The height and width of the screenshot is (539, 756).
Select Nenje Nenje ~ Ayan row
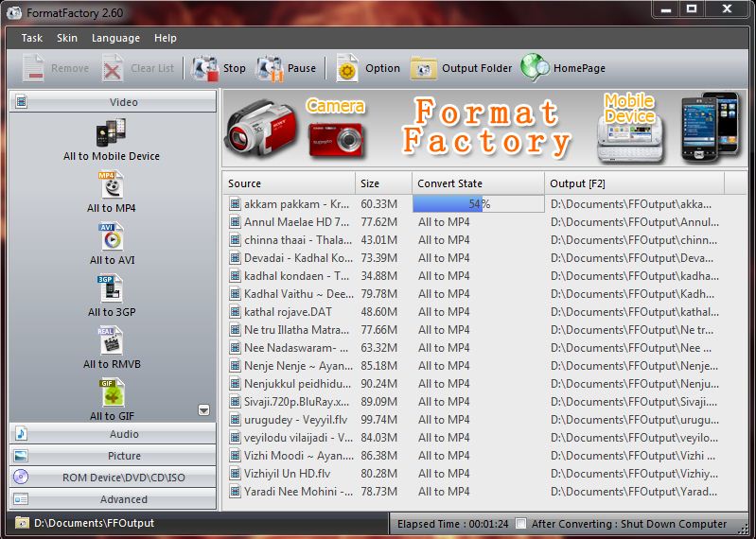(484, 366)
